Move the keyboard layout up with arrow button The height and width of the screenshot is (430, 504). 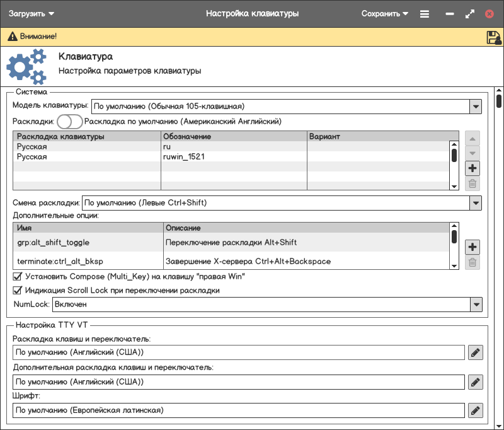pyautogui.click(x=472, y=138)
